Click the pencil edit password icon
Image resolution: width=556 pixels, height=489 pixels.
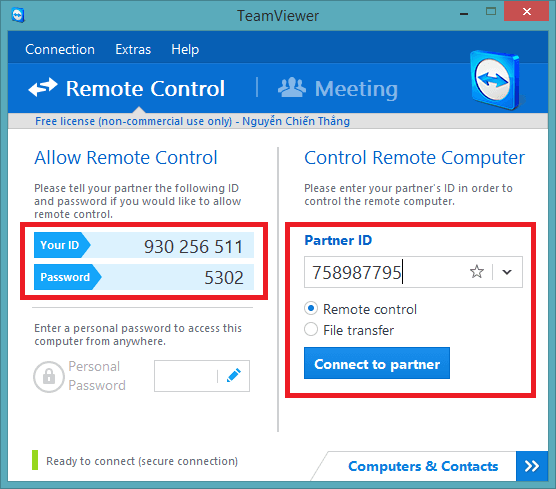pyautogui.click(x=234, y=376)
